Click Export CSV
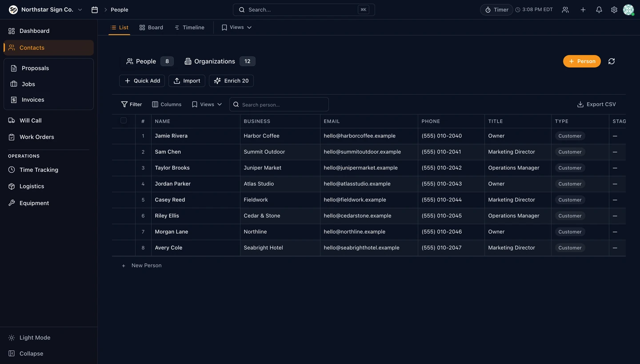 (x=596, y=104)
